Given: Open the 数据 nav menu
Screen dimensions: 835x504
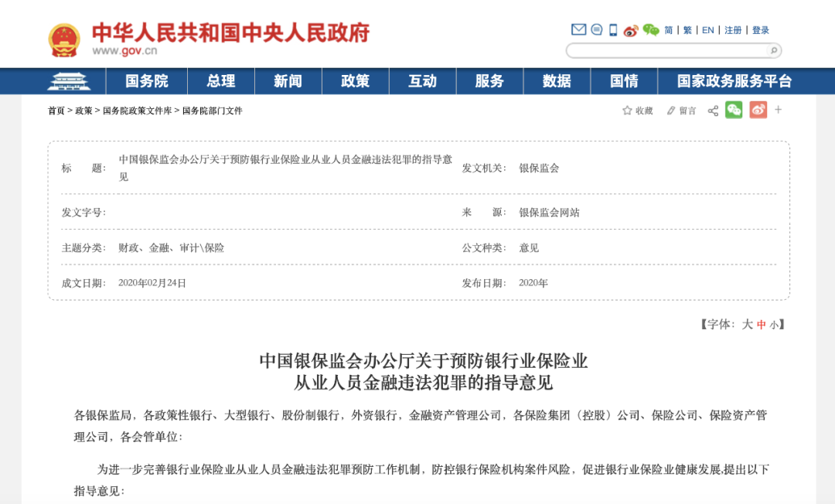Looking at the screenshot, I should (557, 81).
